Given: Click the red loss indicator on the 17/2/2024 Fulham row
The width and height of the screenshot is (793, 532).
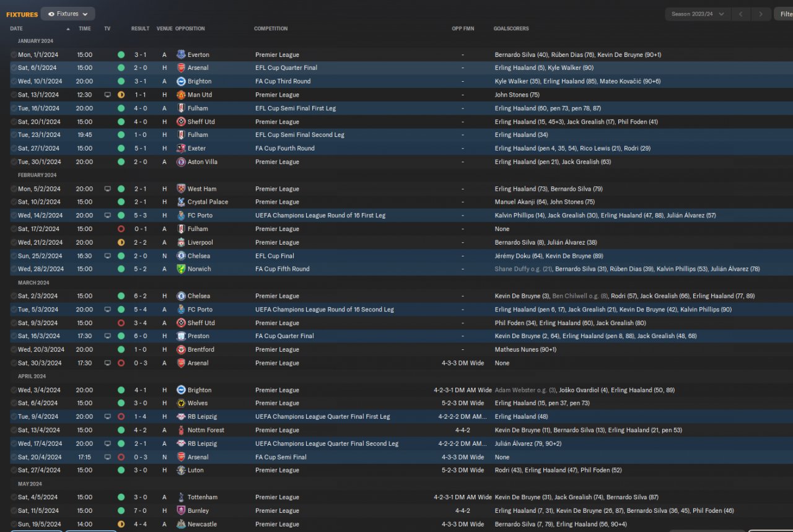Looking at the screenshot, I should [x=121, y=229].
